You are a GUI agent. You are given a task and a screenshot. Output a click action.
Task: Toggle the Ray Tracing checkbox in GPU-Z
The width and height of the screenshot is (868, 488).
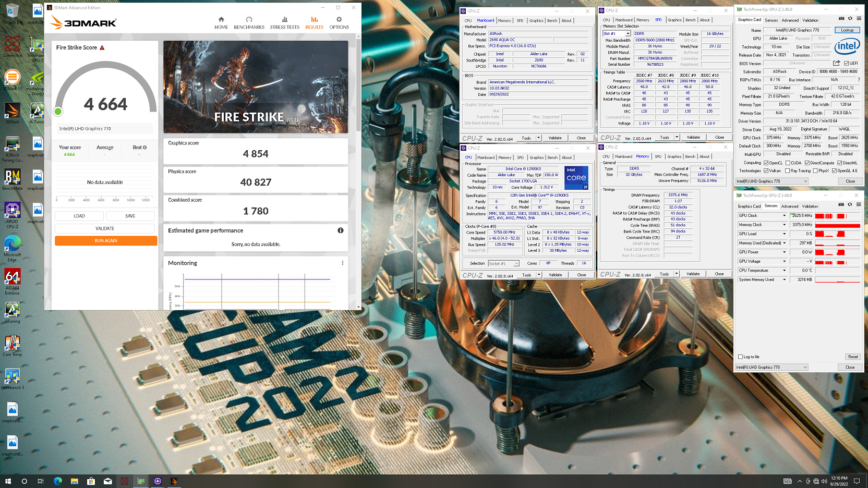click(x=787, y=170)
